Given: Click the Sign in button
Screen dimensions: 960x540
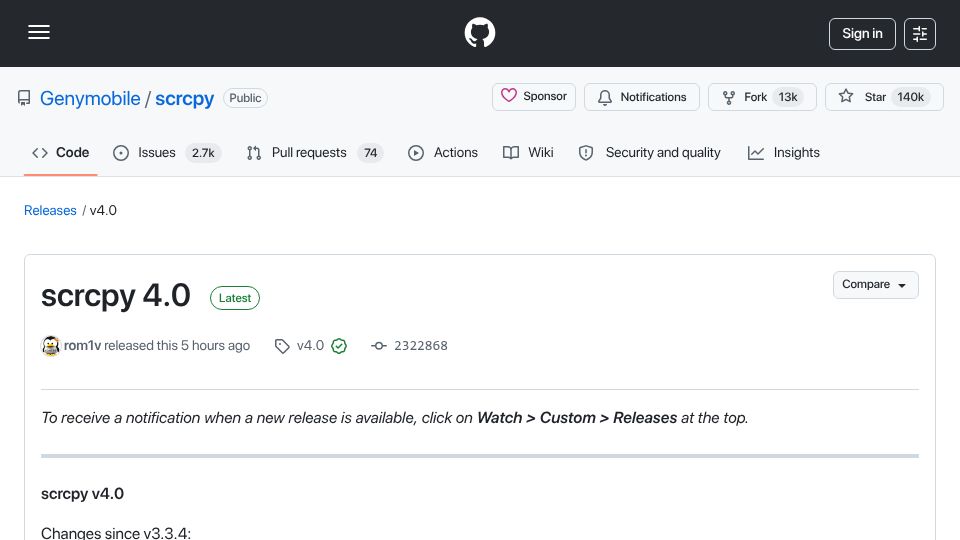Looking at the screenshot, I should tap(862, 34).
